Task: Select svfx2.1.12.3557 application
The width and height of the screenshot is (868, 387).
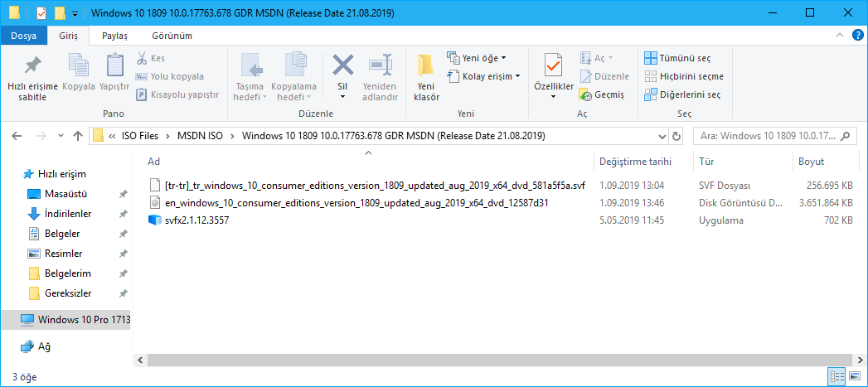Action: click(189, 220)
